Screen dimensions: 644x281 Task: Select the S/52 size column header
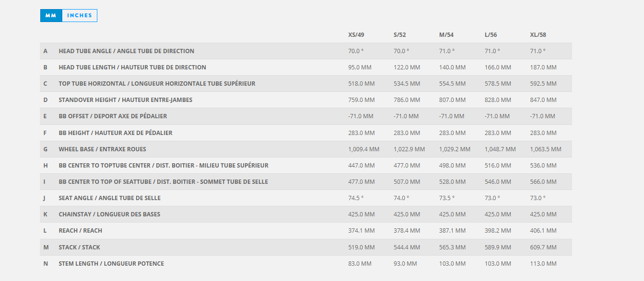pyautogui.click(x=400, y=35)
